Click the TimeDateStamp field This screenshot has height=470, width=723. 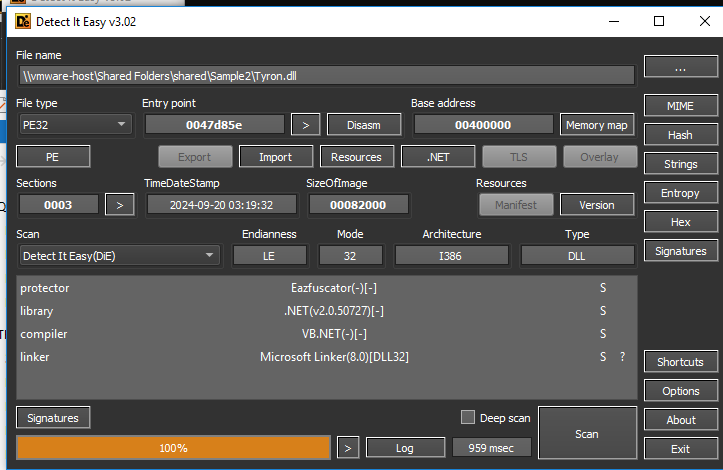click(221, 205)
